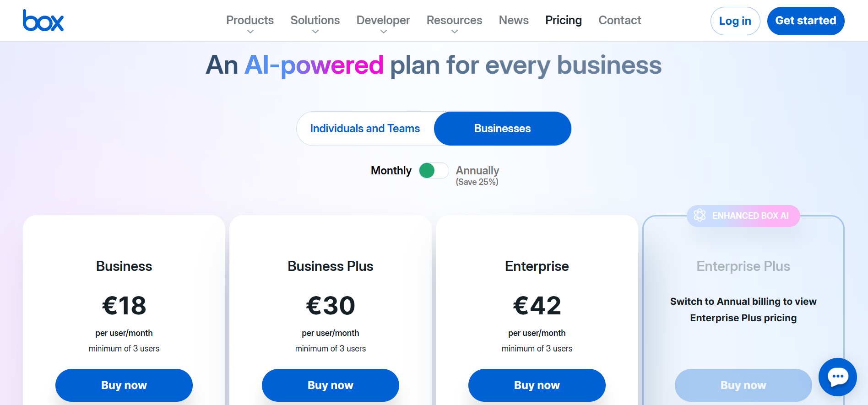
Task: Toggle the Monthly/Annually billing switch
Action: point(434,171)
